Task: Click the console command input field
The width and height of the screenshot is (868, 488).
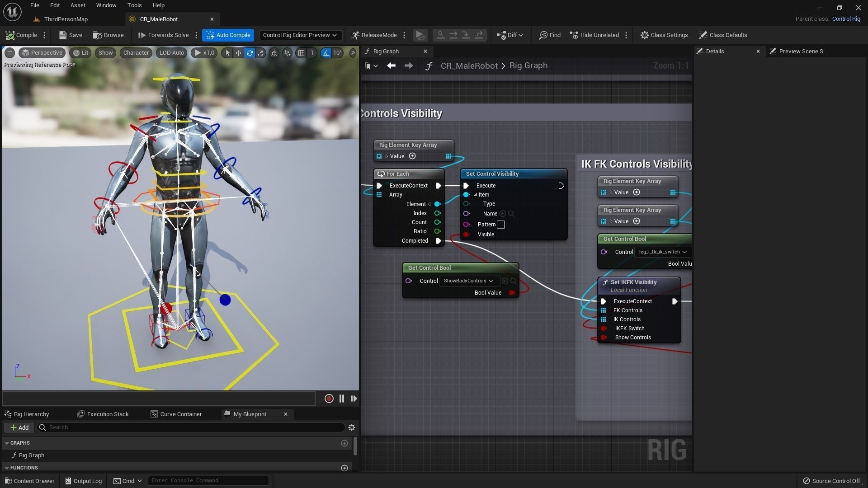Action: (x=208, y=481)
